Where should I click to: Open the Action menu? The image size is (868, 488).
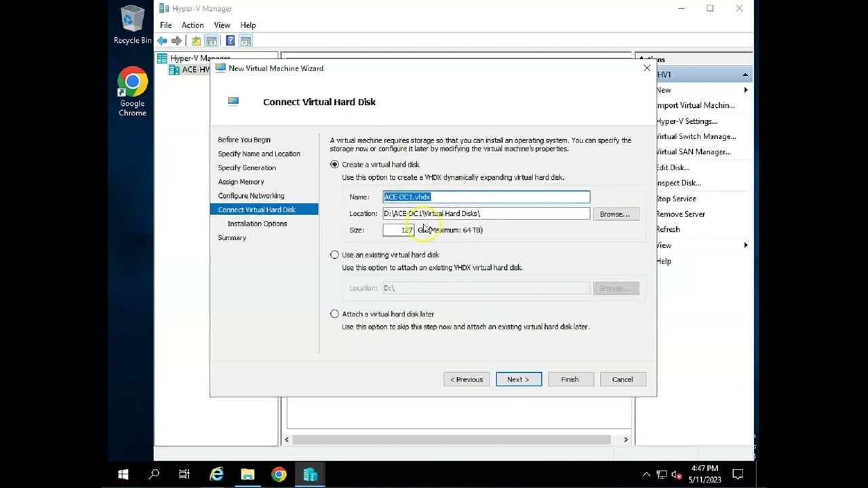tap(193, 25)
